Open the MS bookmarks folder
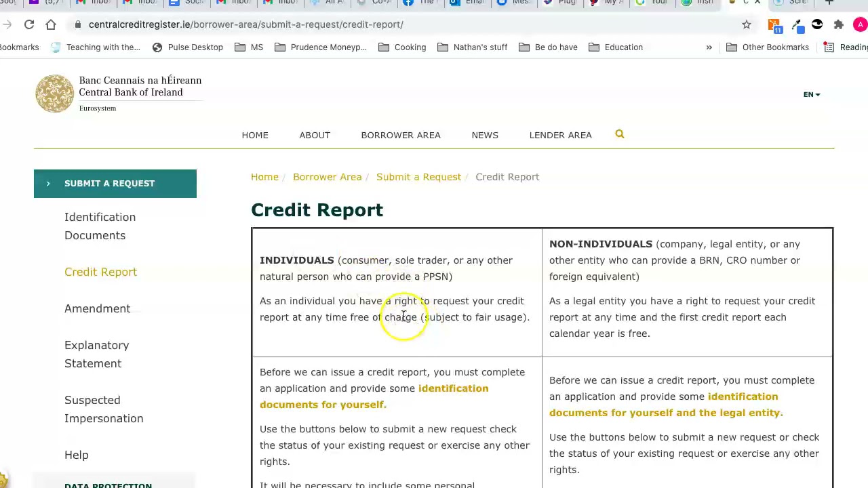Viewport: 868px width, 488px height. pyautogui.click(x=248, y=47)
